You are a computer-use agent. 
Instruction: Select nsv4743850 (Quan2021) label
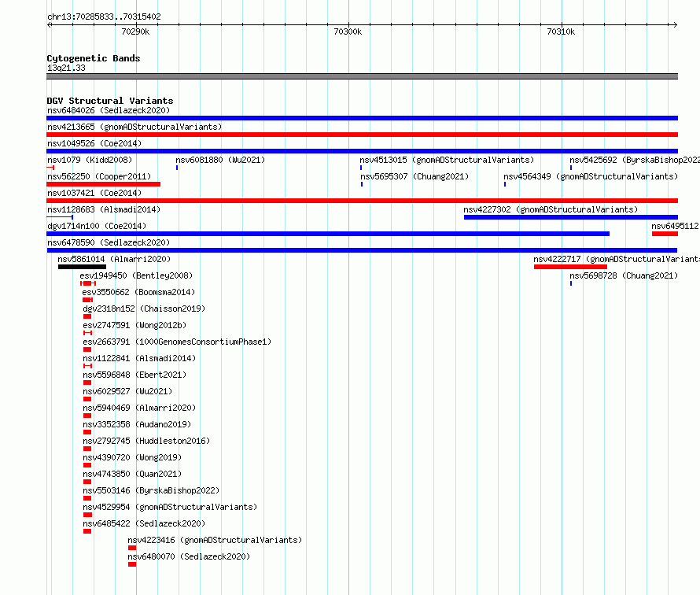pyautogui.click(x=132, y=474)
